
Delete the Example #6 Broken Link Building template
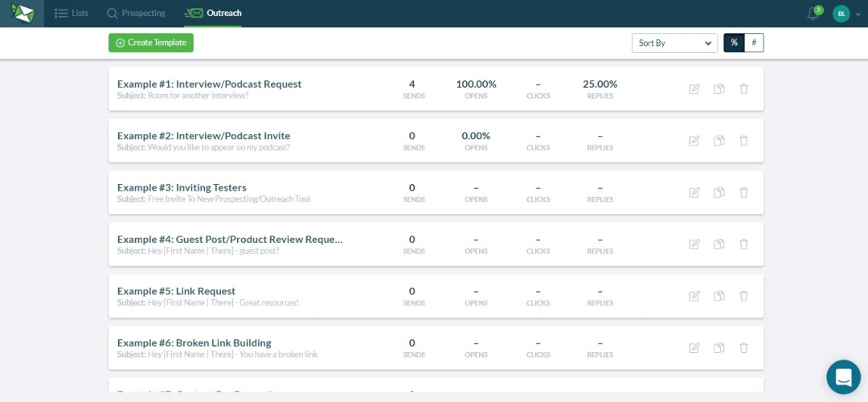coord(743,348)
